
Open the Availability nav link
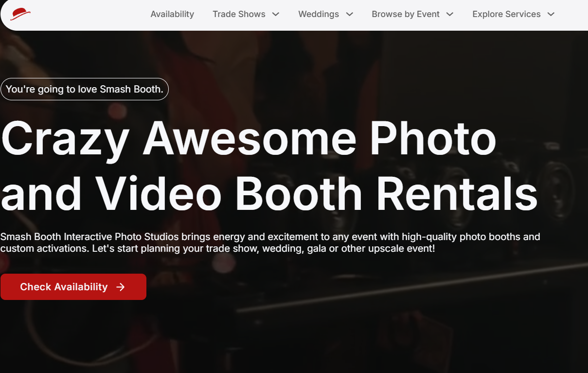172,14
